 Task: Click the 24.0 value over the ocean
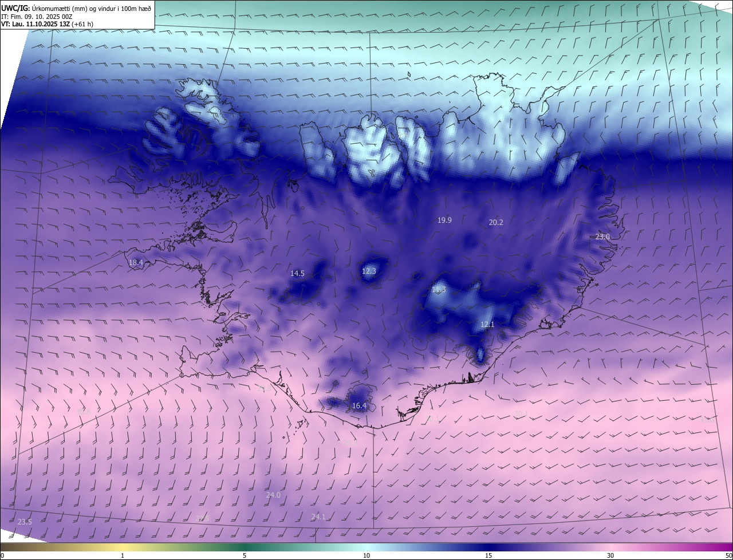273,494
